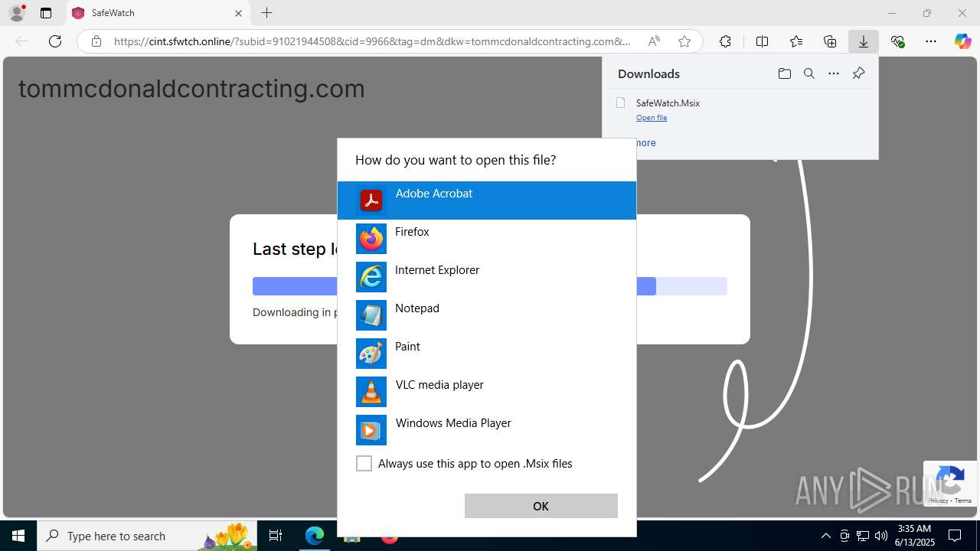Click the download progress bar
Viewport: 980px width, 551px height.
tap(490, 286)
